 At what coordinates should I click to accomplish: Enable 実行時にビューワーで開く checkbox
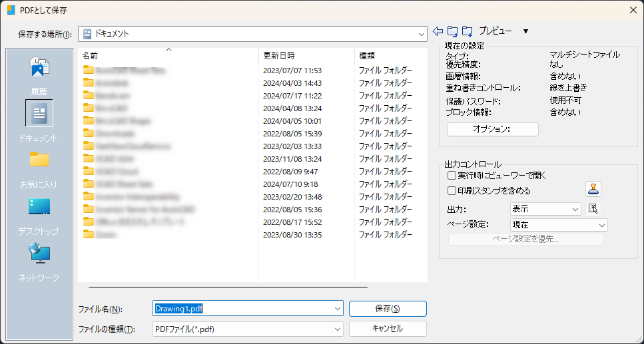452,176
